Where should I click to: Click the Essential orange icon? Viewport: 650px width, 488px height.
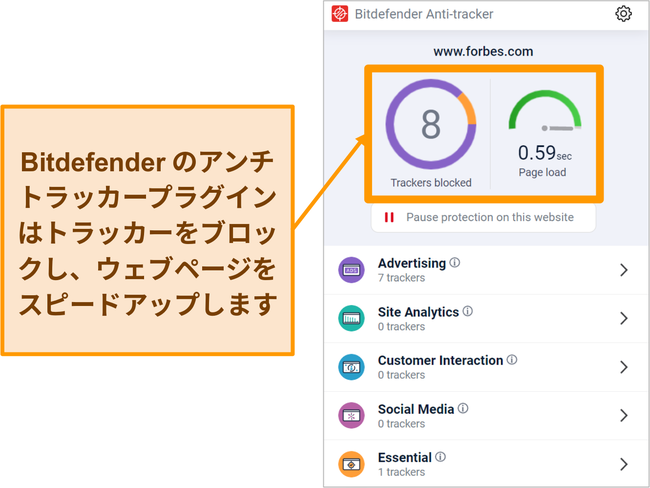pyautogui.click(x=351, y=464)
